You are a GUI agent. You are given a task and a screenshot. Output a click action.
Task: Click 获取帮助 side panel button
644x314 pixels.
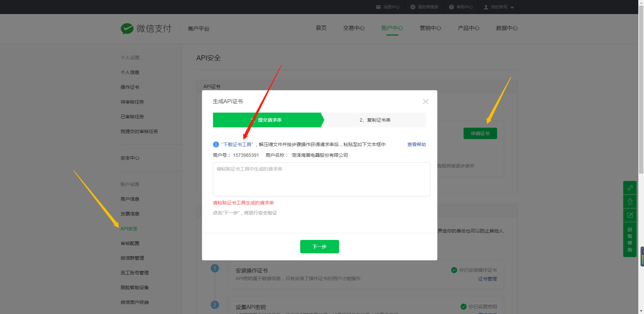[x=630, y=240]
